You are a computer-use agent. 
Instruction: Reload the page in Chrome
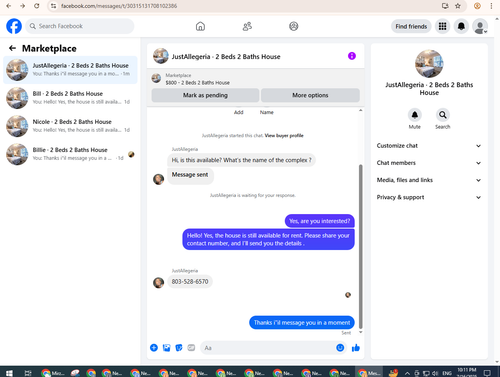[37, 6]
